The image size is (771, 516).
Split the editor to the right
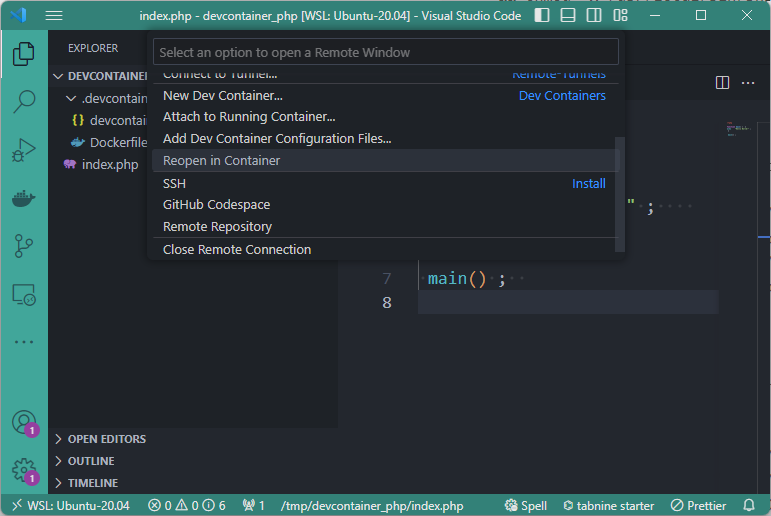(x=722, y=83)
